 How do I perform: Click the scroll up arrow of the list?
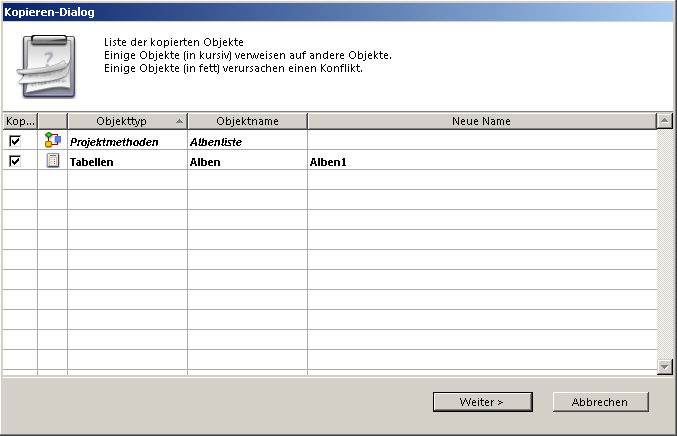point(665,121)
